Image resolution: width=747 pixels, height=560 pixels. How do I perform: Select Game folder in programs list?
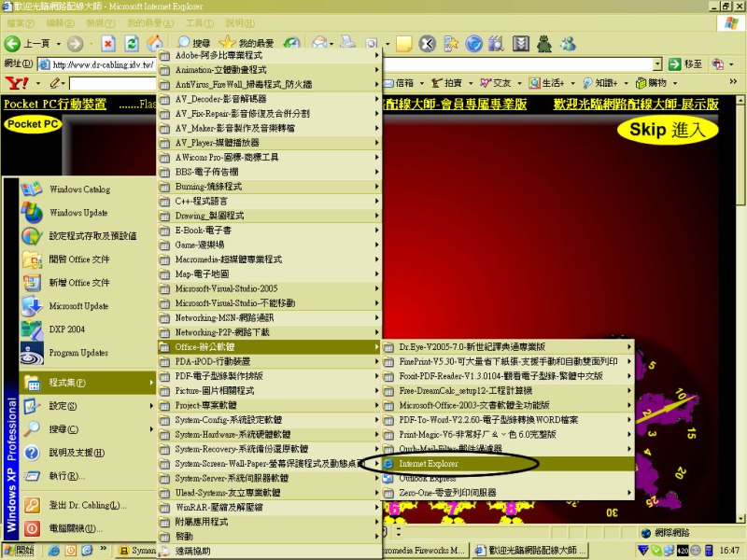[270, 245]
